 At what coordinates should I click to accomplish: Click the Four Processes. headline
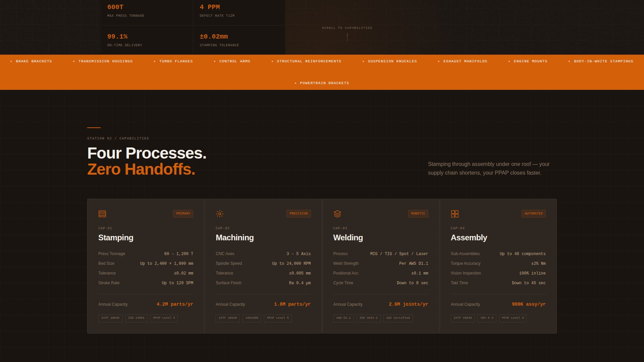pyautogui.click(x=147, y=153)
